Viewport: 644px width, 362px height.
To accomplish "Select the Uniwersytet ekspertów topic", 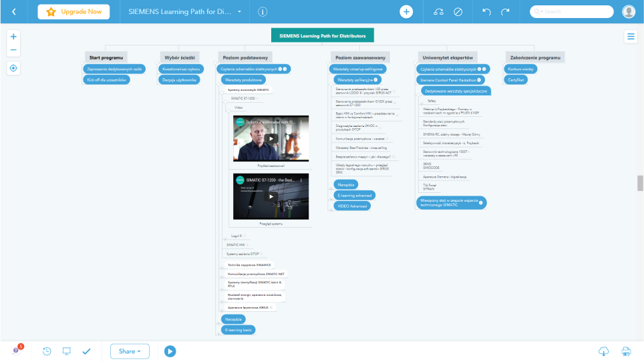I will tap(448, 57).
